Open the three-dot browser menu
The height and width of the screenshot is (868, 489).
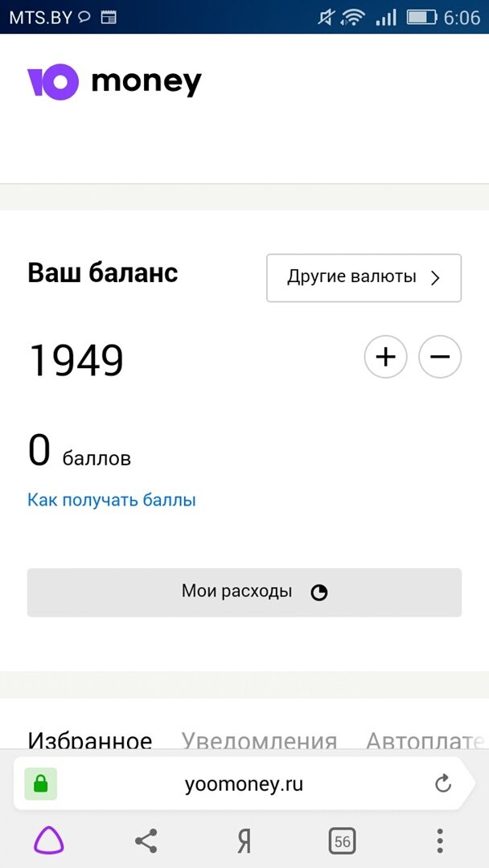(440, 841)
